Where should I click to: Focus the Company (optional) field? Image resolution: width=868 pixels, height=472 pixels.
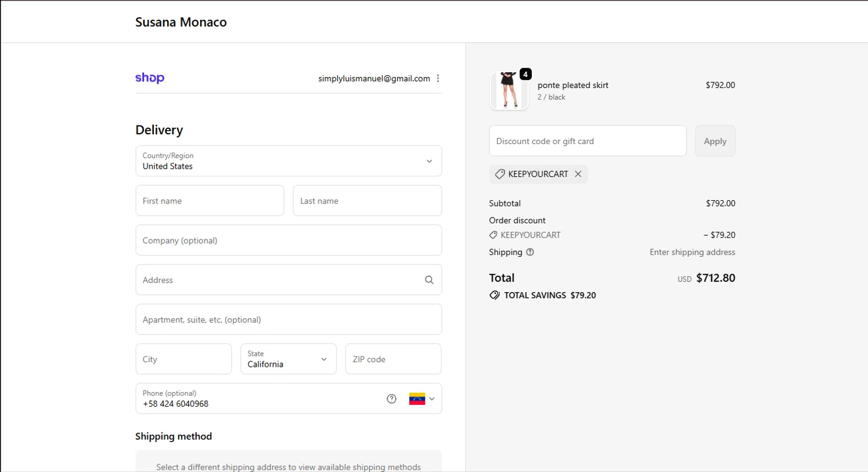289,240
